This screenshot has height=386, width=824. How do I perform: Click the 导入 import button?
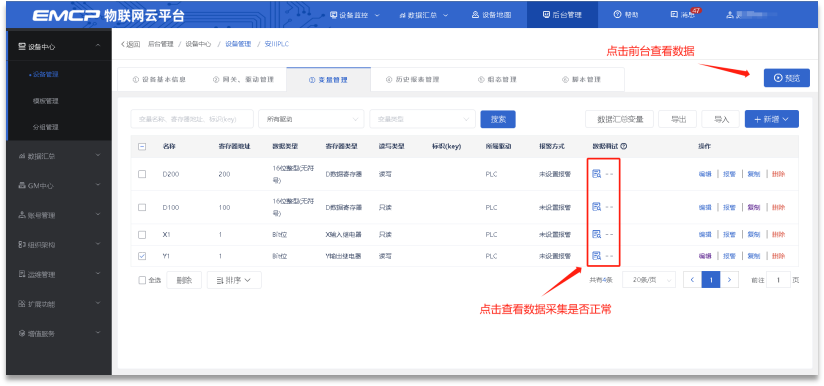720,119
